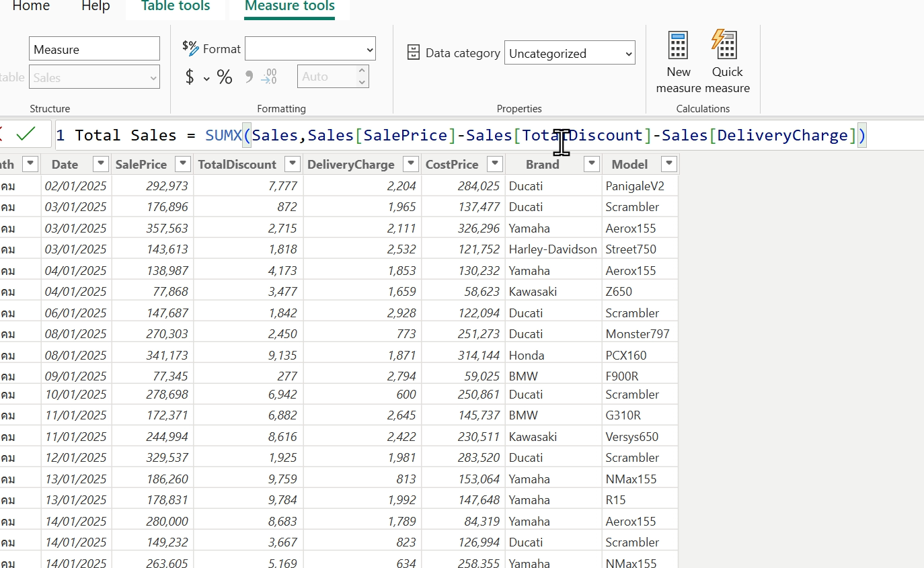The height and width of the screenshot is (568, 924).
Task: Cancel formula edit with the red X
Action: (x=3, y=134)
